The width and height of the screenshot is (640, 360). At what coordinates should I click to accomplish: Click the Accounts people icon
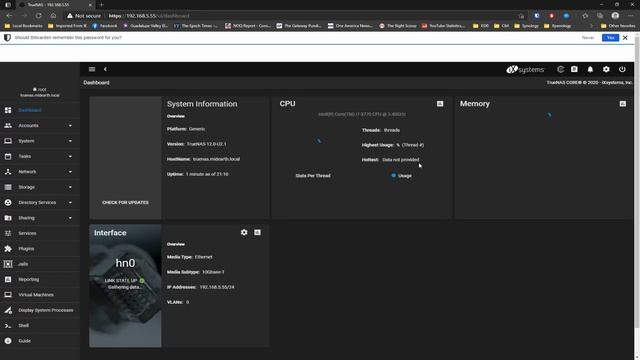pyautogui.click(x=8, y=126)
